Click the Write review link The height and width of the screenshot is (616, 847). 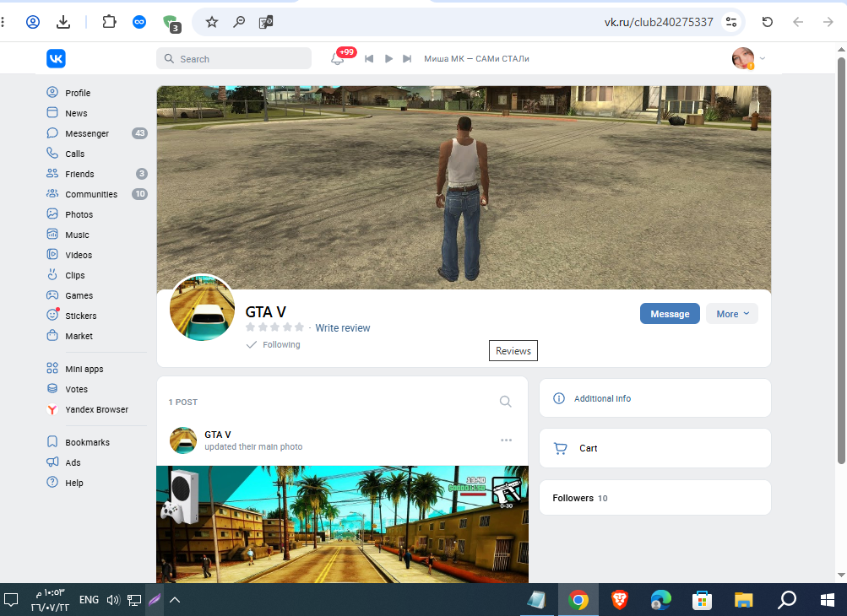[343, 327]
